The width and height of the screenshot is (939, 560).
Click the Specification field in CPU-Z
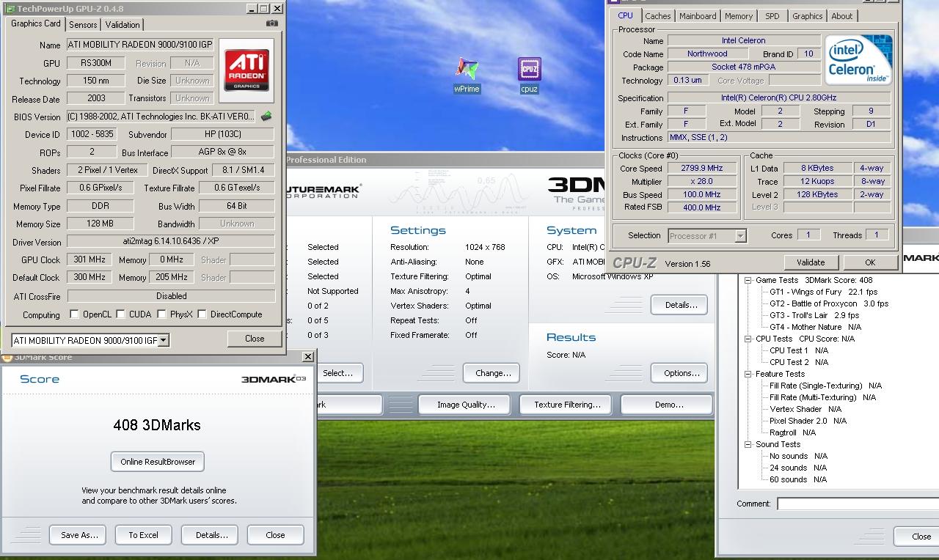[x=778, y=97]
